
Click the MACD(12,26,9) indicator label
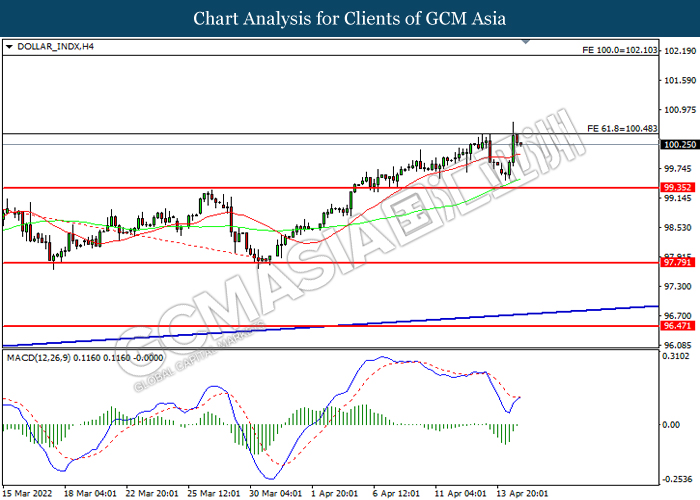pos(62,356)
